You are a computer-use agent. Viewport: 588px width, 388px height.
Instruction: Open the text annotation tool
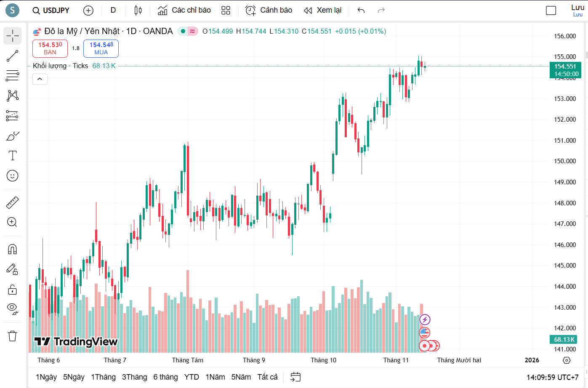coord(12,155)
